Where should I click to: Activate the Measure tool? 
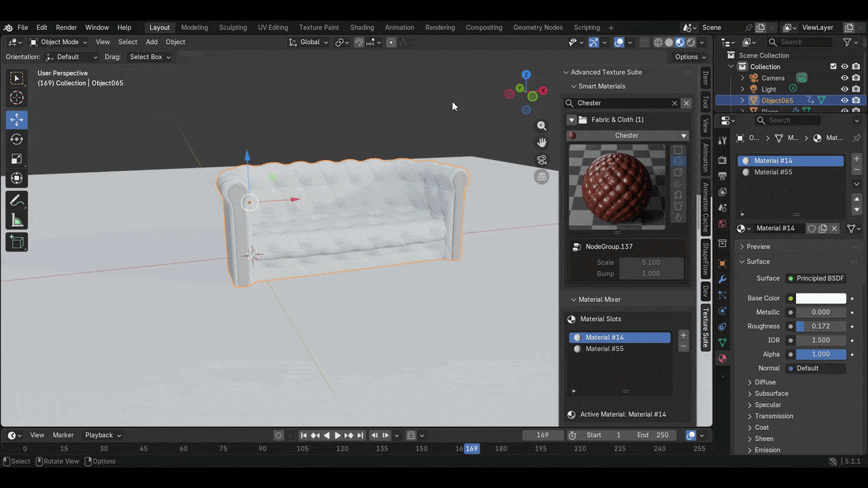tap(17, 220)
